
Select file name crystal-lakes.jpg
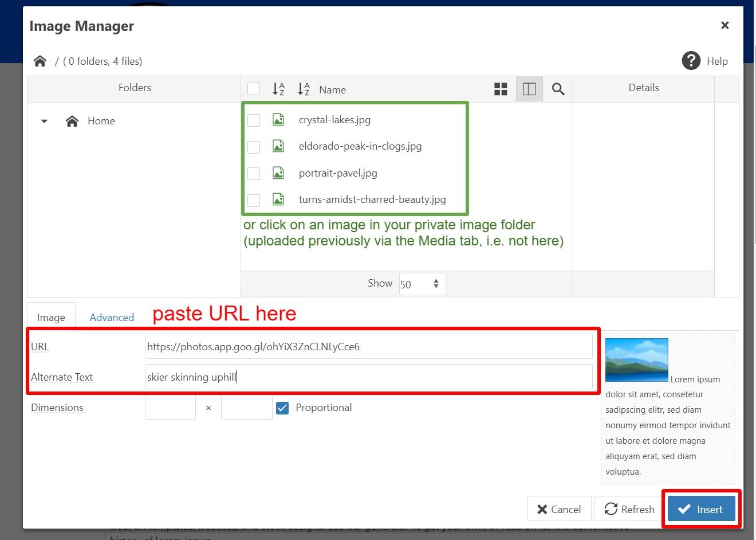(x=334, y=120)
